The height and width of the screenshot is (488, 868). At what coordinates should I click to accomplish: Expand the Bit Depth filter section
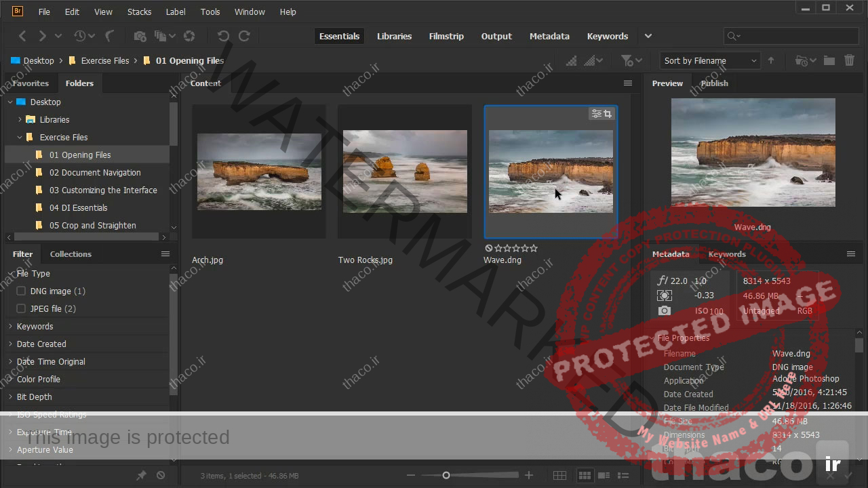[10, 396]
